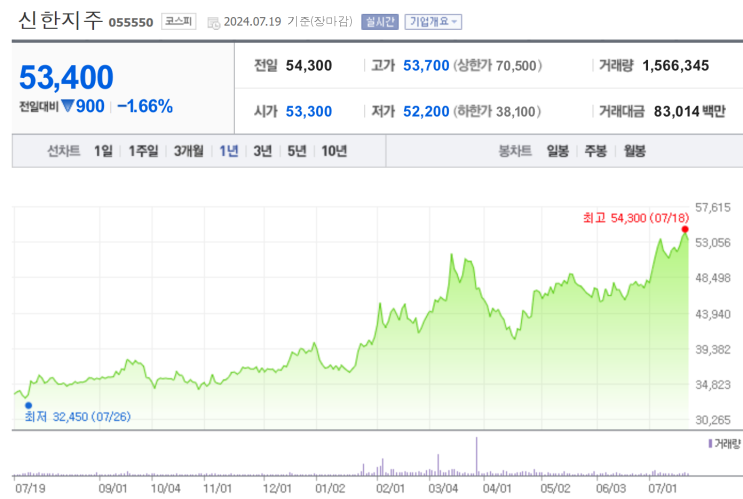Click the 신한지주 stock name
The height and width of the screenshot is (499, 743).
point(60,20)
